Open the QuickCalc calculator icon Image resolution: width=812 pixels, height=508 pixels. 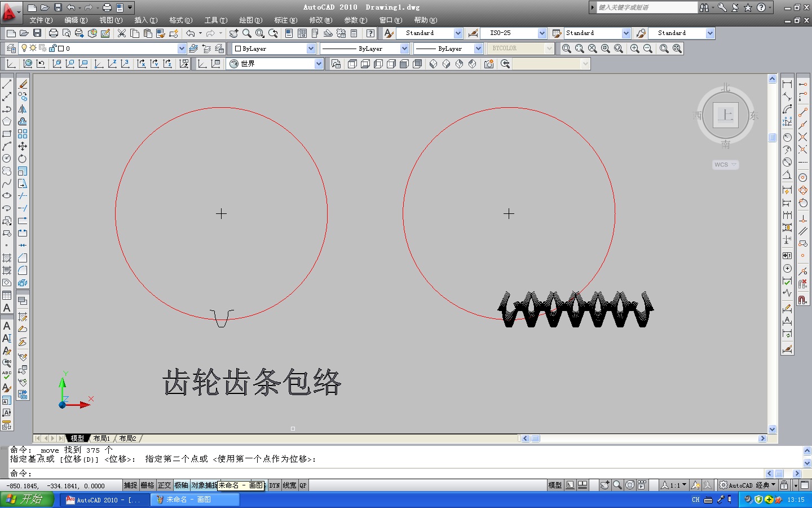point(354,33)
